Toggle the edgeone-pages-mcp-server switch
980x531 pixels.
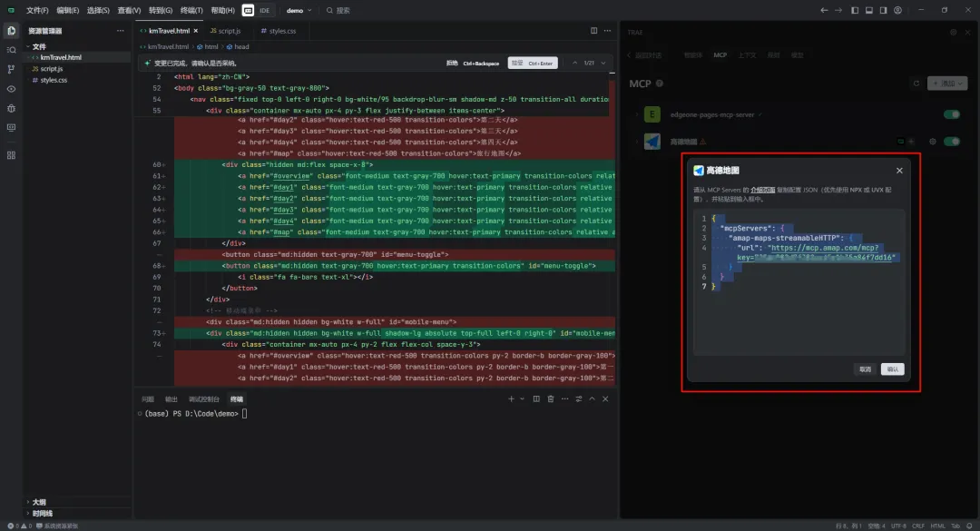[x=951, y=114]
